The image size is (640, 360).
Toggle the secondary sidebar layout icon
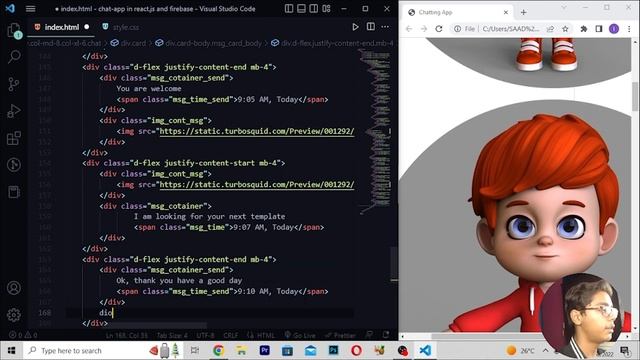coord(313,9)
